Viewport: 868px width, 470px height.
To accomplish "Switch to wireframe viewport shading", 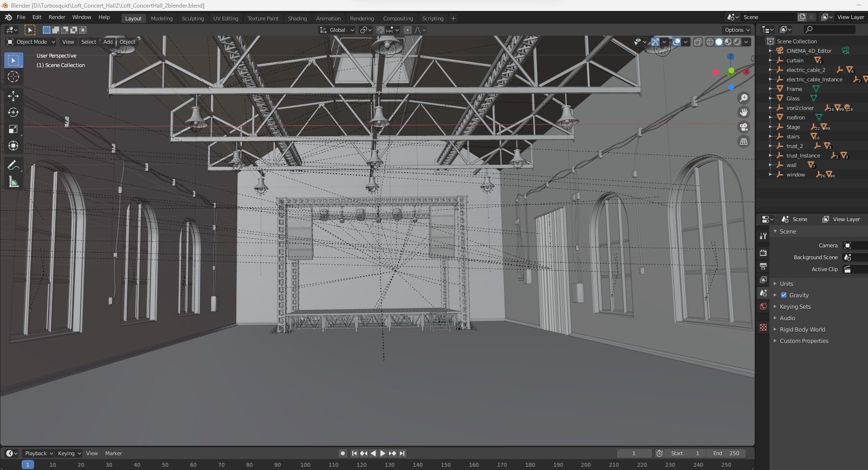I will click(709, 42).
